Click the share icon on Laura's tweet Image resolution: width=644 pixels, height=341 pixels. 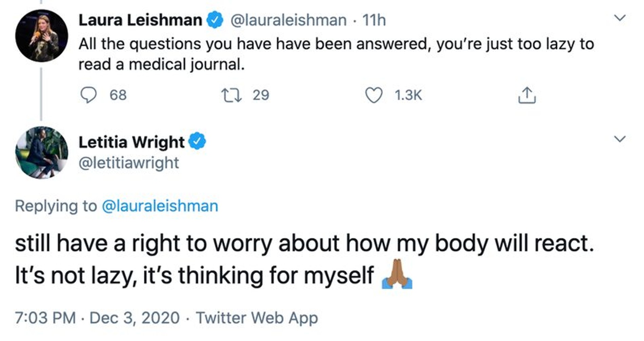527,95
